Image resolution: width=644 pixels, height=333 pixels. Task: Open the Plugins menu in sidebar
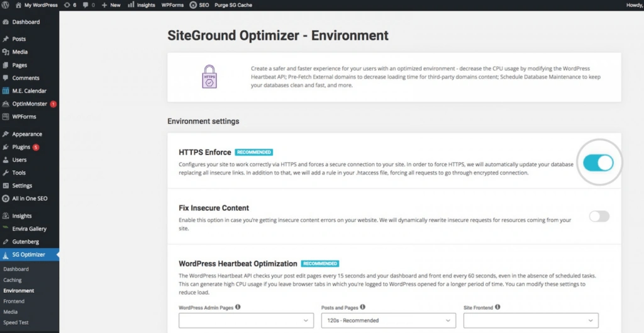pyautogui.click(x=21, y=147)
